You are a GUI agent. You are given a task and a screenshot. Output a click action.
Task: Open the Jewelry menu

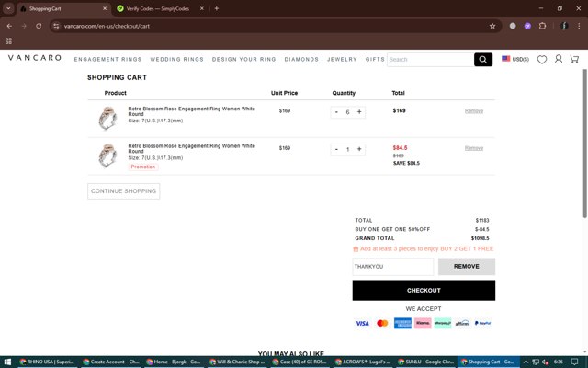[x=342, y=59]
